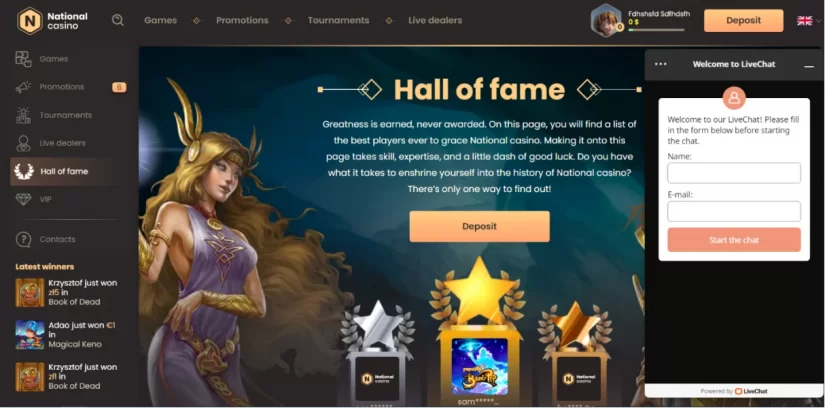Click the account level progress bar
This screenshot has width=825, height=408.
(x=656, y=30)
